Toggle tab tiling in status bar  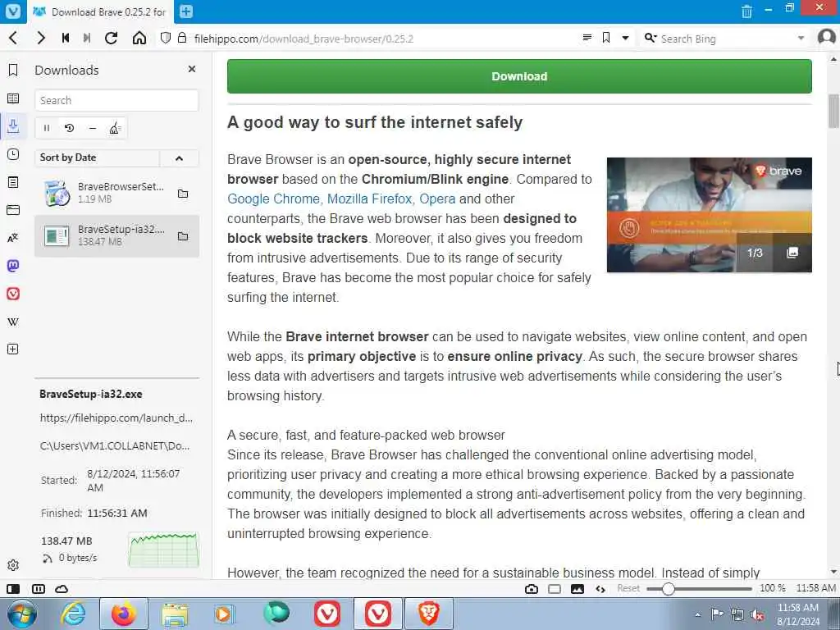coord(39,589)
